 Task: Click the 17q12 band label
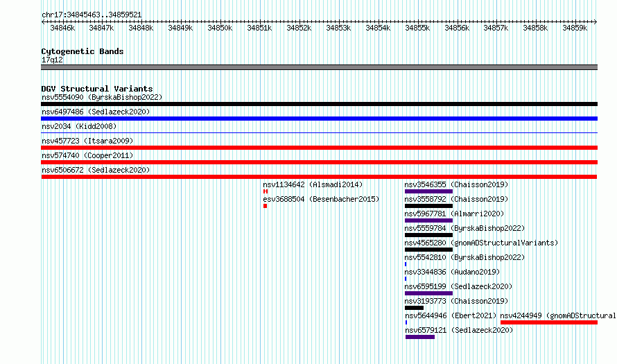click(52, 60)
